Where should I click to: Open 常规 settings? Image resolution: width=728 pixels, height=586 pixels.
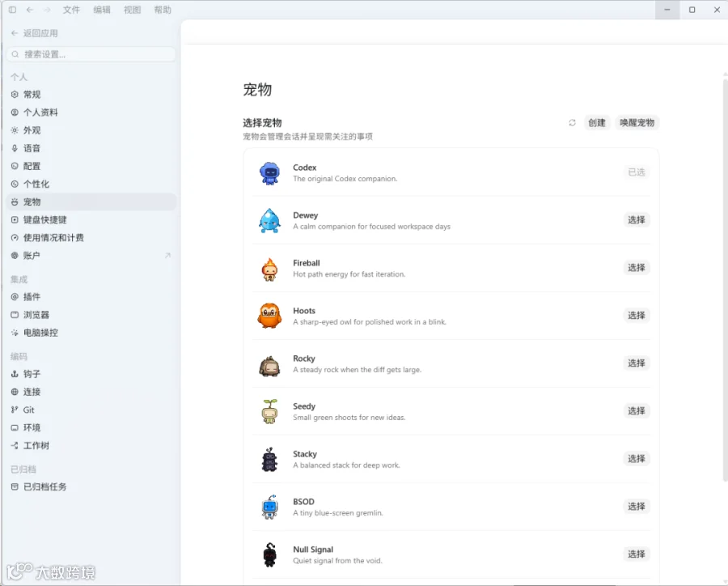coord(91,95)
